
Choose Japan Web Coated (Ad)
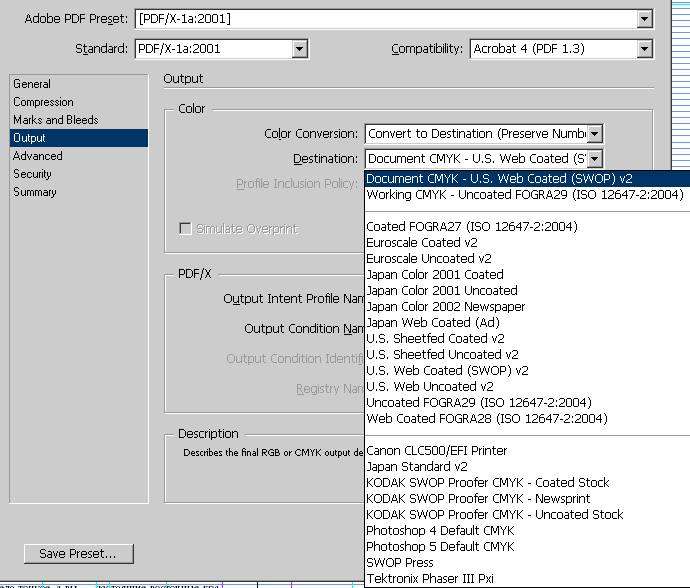coord(527,323)
